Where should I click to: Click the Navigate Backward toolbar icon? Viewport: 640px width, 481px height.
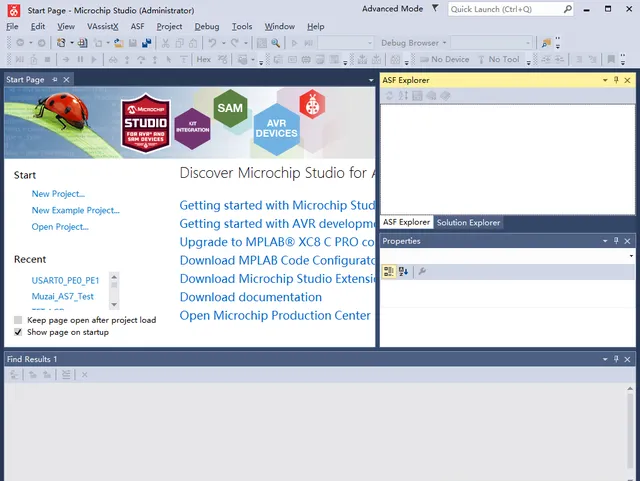20,43
